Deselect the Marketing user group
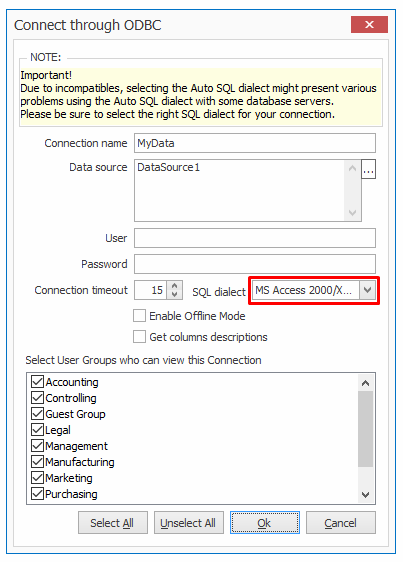Image resolution: width=403 pixels, height=562 pixels. tap(37, 477)
